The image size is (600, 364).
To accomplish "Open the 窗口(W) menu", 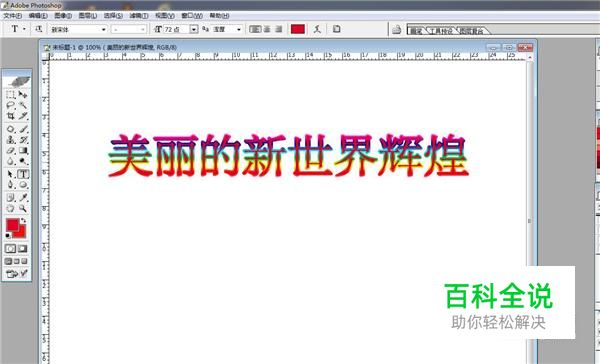I will 192,16.
